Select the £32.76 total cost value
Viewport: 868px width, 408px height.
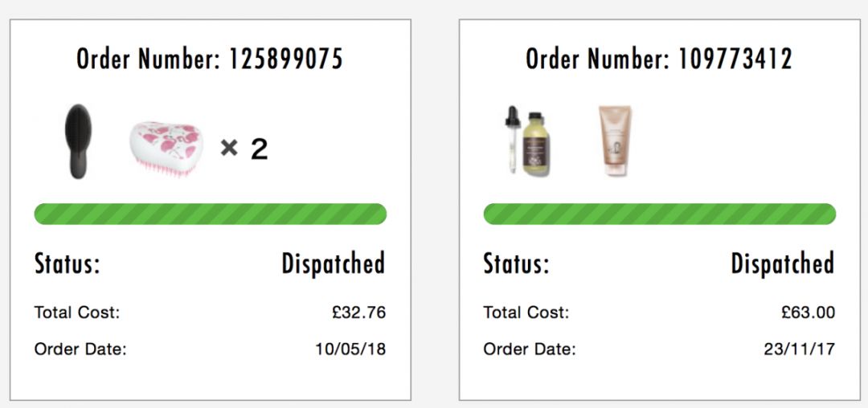[x=358, y=312]
